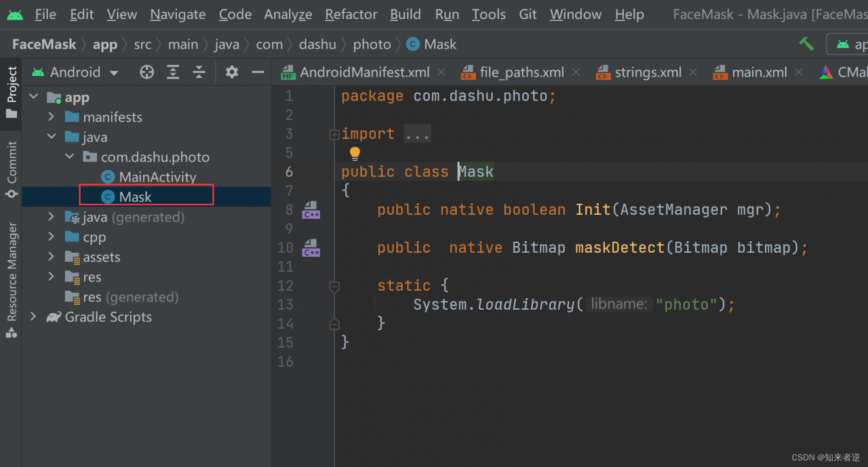Click the C++ gutter icon beside Init
The height and width of the screenshot is (467, 868).
click(x=311, y=209)
